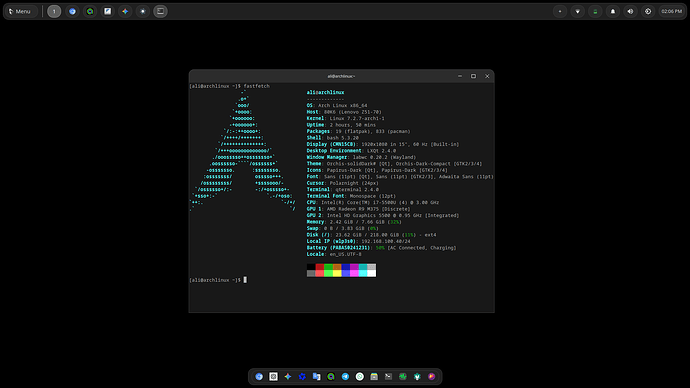This screenshot has width=690, height=388.
Task: Click the 'Memory' usage line
Action: (x=354, y=222)
